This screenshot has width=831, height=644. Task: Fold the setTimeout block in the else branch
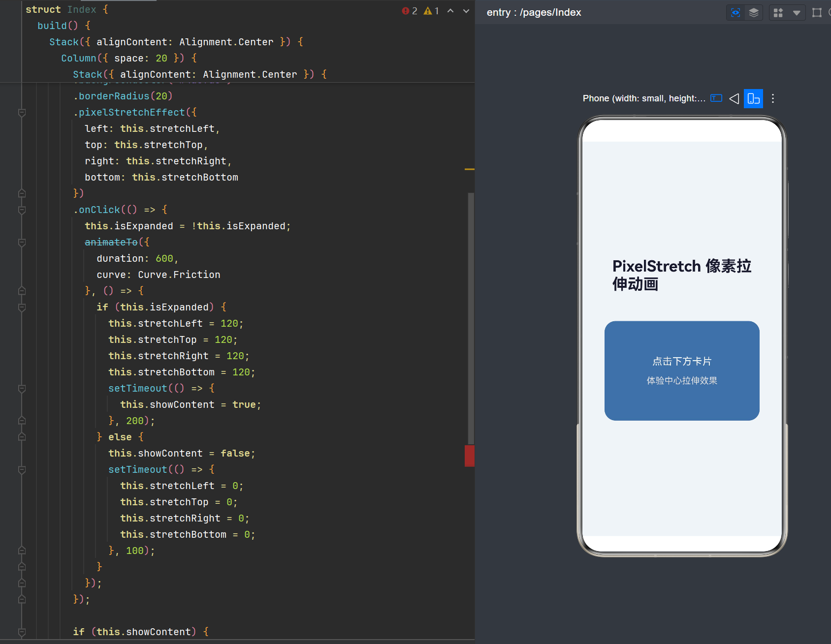pyautogui.click(x=22, y=470)
